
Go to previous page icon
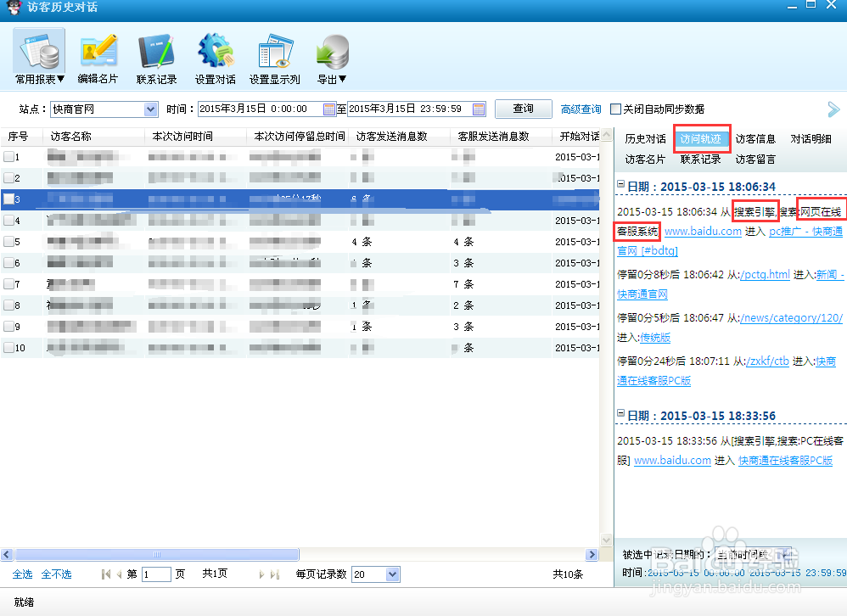pos(119,574)
